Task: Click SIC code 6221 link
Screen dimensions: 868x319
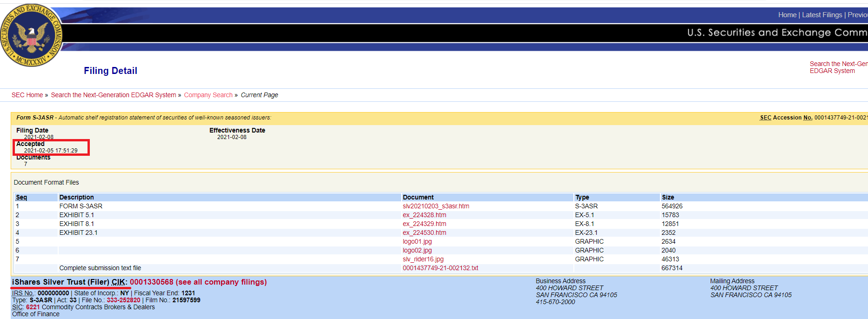Action: 33,307
